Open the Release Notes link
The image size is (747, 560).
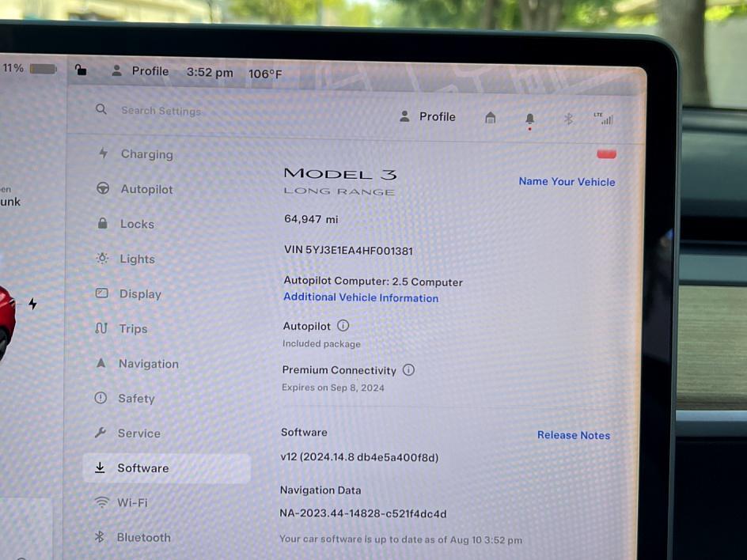pos(574,435)
